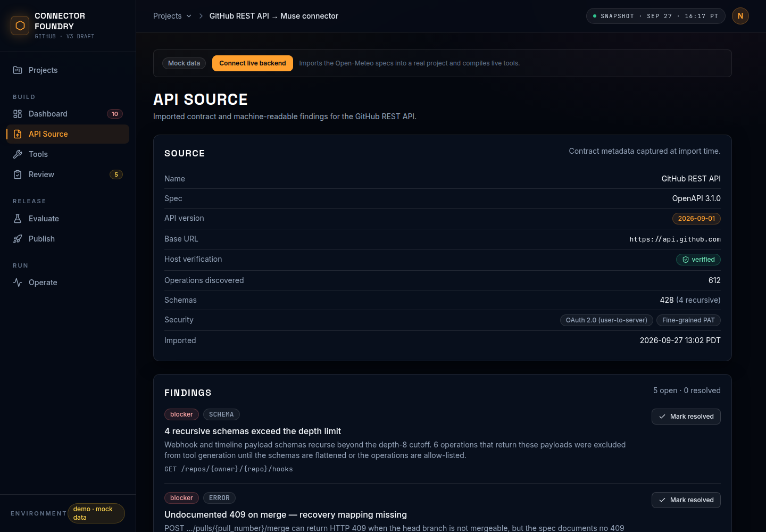This screenshot has height=532, width=766.
Task: Navigate to Publish
Action: (x=68, y=239)
